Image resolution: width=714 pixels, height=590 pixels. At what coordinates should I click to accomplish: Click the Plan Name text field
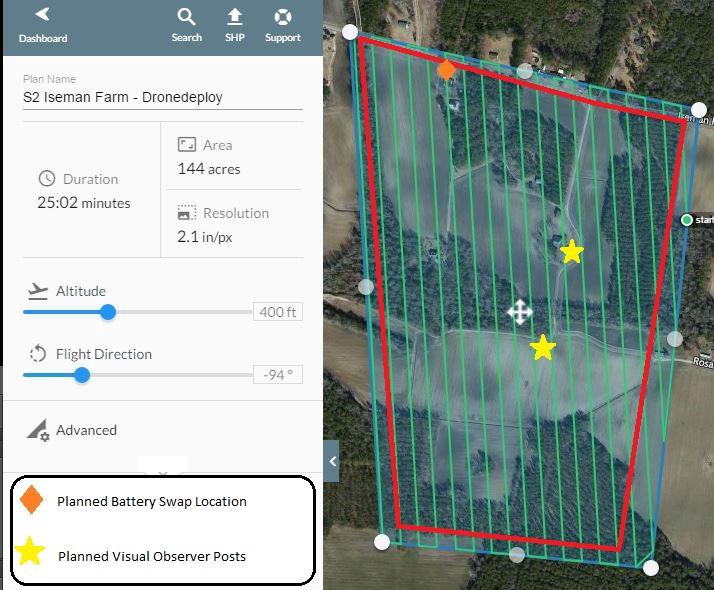point(162,98)
